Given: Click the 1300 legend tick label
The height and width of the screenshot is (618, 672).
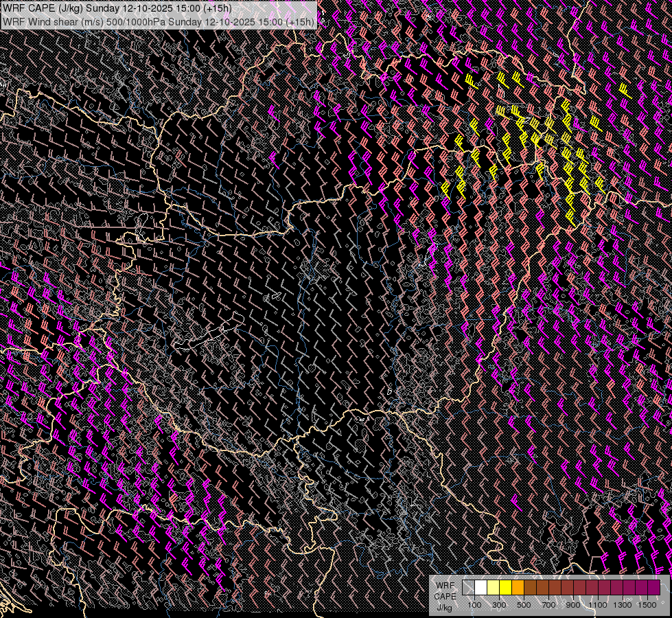Looking at the screenshot, I should click(623, 605).
